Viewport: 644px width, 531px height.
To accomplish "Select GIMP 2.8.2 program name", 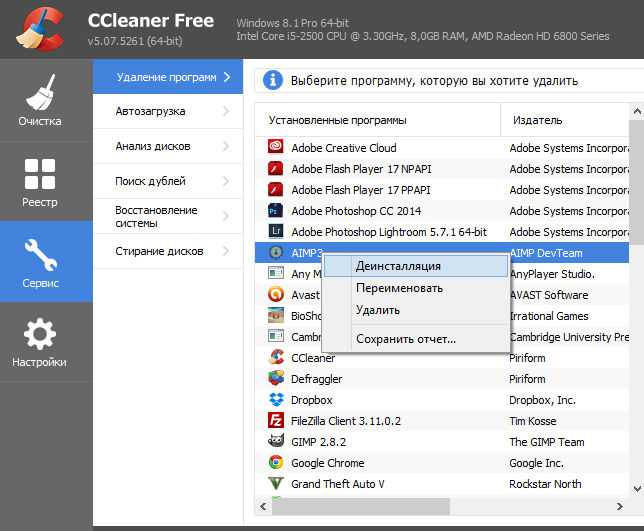I will point(318,442).
